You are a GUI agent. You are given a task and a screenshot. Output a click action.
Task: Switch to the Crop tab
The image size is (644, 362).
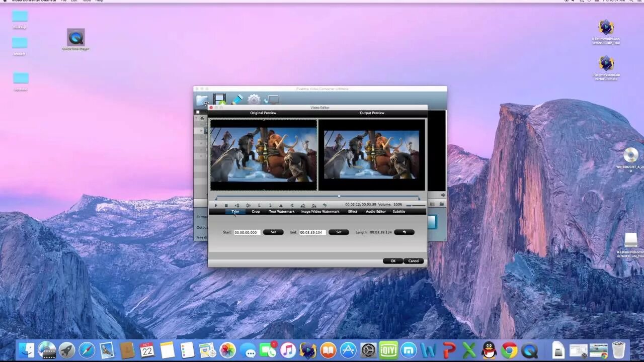click(256, 212)
